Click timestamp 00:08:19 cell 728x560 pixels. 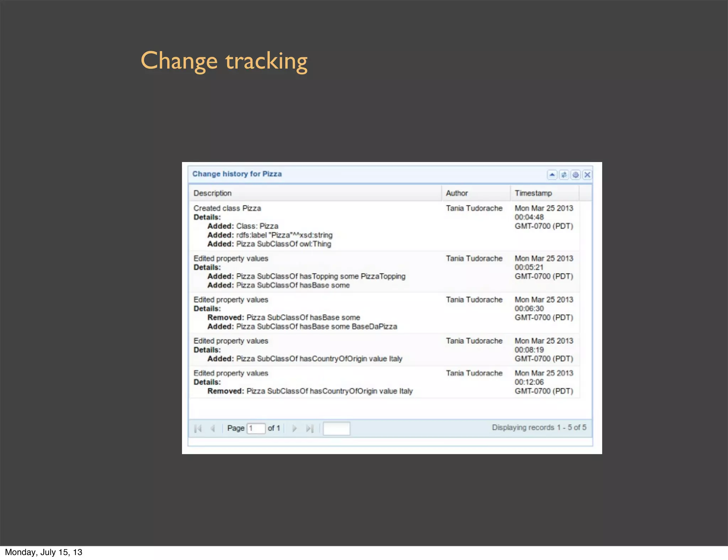(x=544, y=350)
